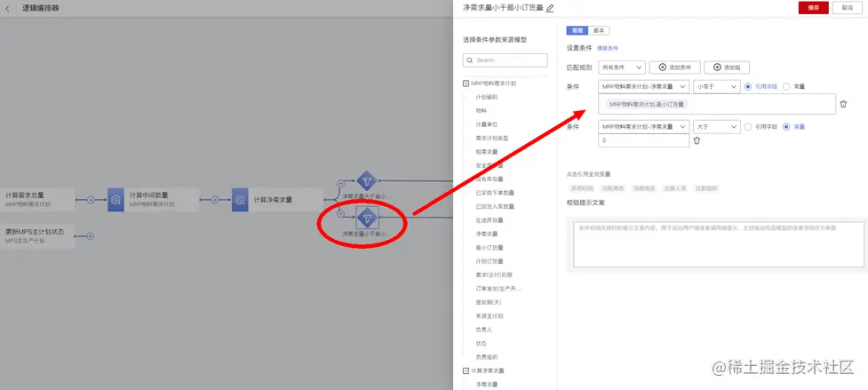Click the 计算净需求量 node gear icon
The height and width of the screenshot is (390, 868).
pos(240,200)
